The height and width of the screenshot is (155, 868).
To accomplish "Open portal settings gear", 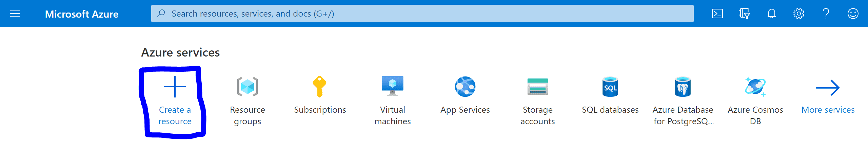I will pos(798,14).
